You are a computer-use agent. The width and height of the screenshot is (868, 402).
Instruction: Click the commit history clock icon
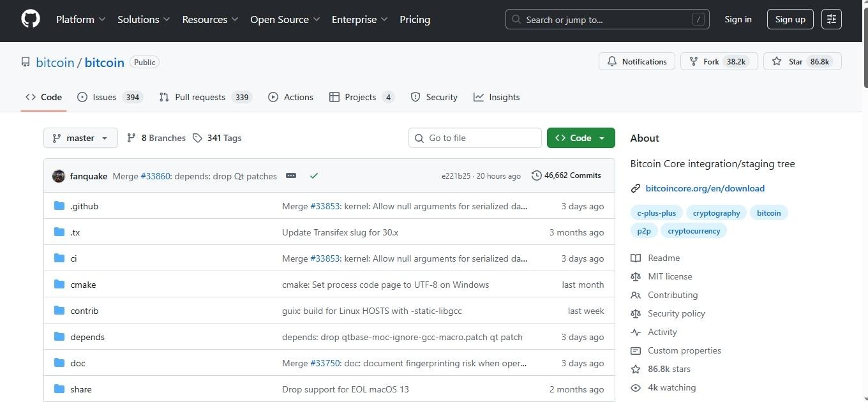[x=536, y=175]
